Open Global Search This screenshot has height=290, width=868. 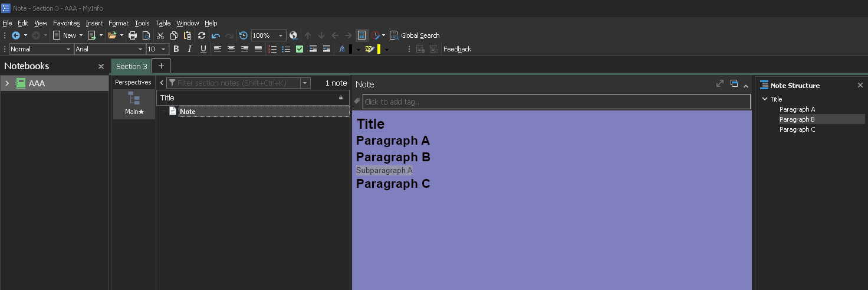coord(415,35)
